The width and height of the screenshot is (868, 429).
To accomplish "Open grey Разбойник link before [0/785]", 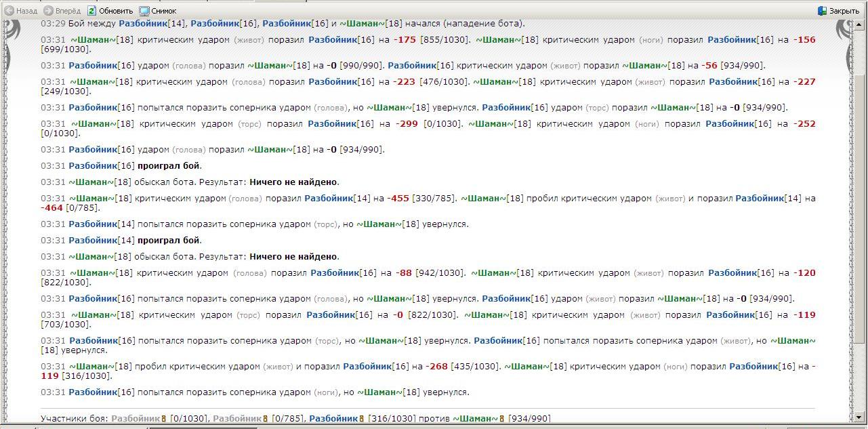I will pyautogui.click(x=238, y=419).
